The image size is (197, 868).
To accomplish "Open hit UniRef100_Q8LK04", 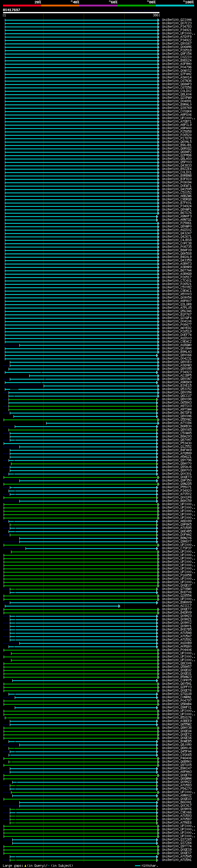I will click(177, 94).
